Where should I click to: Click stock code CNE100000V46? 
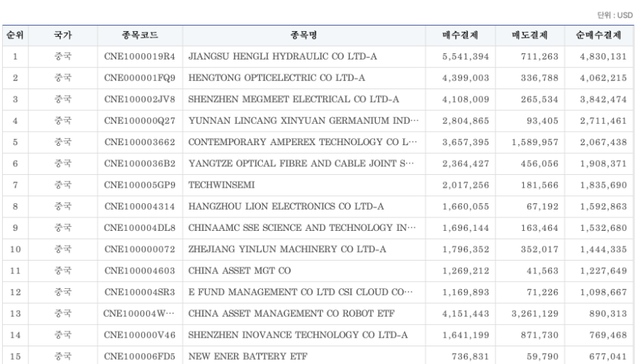[x=140, y=335]
